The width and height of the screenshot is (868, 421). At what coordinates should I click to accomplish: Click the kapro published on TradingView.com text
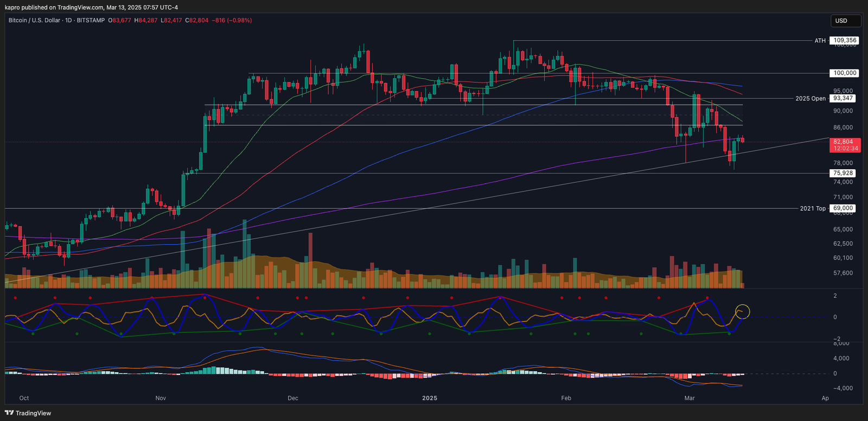(91, 8)
